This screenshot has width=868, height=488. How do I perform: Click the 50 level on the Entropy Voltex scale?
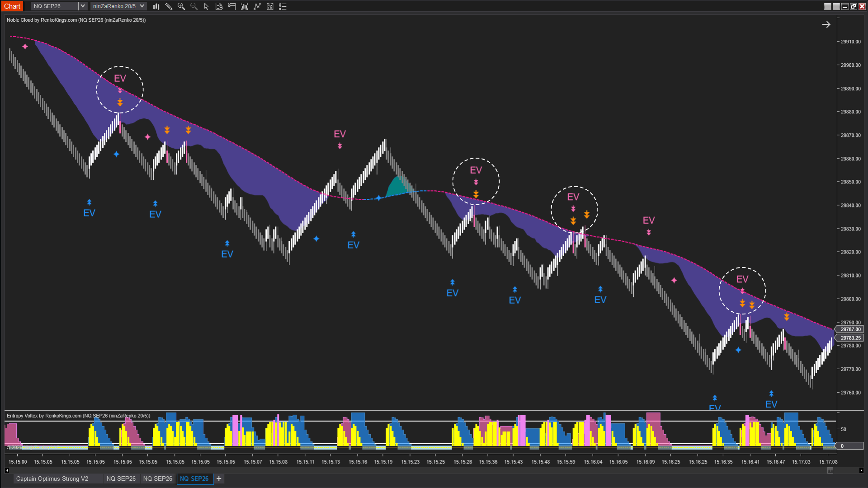pos(843,429)
